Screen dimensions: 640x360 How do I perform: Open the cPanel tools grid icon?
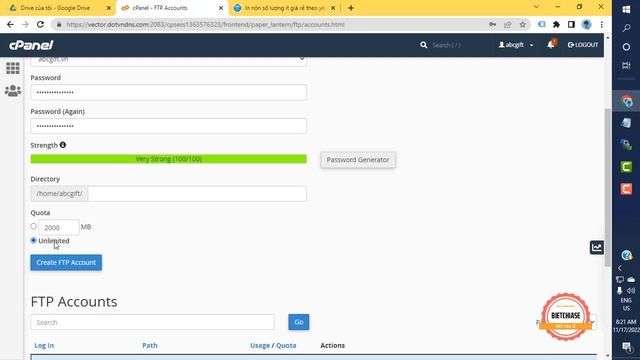point(13,68)
